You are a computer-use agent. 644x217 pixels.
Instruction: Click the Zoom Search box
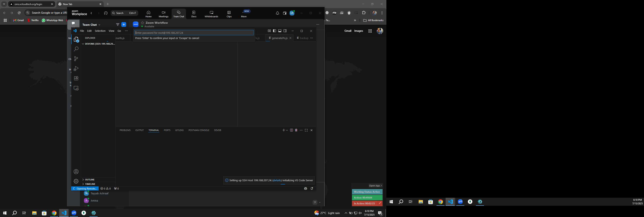point(125,13)
